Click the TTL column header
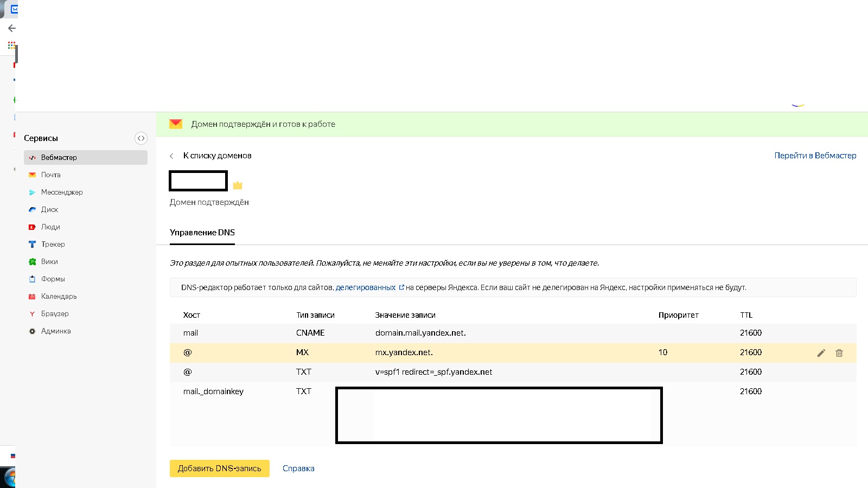868x488 pixels. [746, 315]
